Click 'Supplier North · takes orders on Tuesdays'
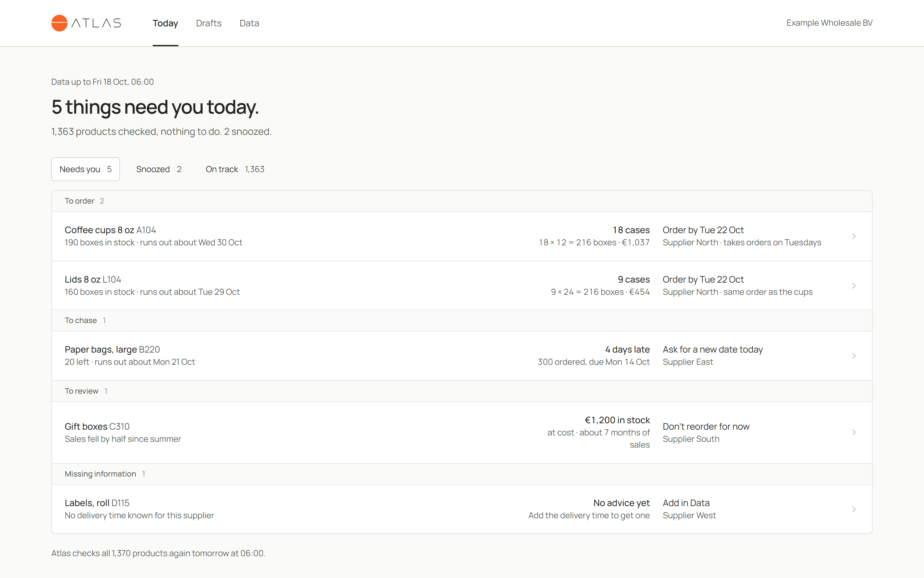The width and height of the screenshot is (924, 578). (x=742, y=242)
